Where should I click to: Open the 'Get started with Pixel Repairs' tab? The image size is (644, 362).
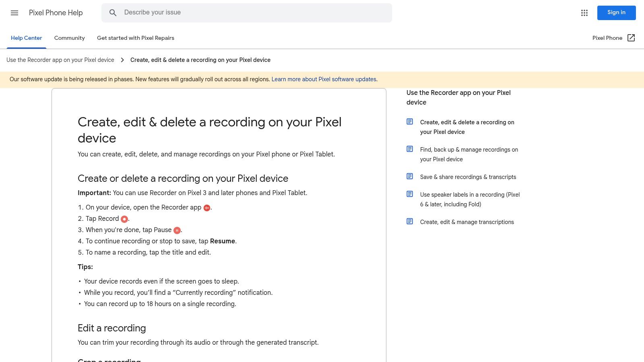pos(135,38)
